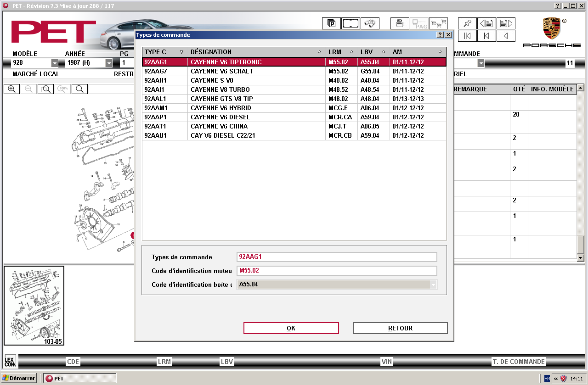Select the zoom-to-area magnifier tool

(45, 89)
